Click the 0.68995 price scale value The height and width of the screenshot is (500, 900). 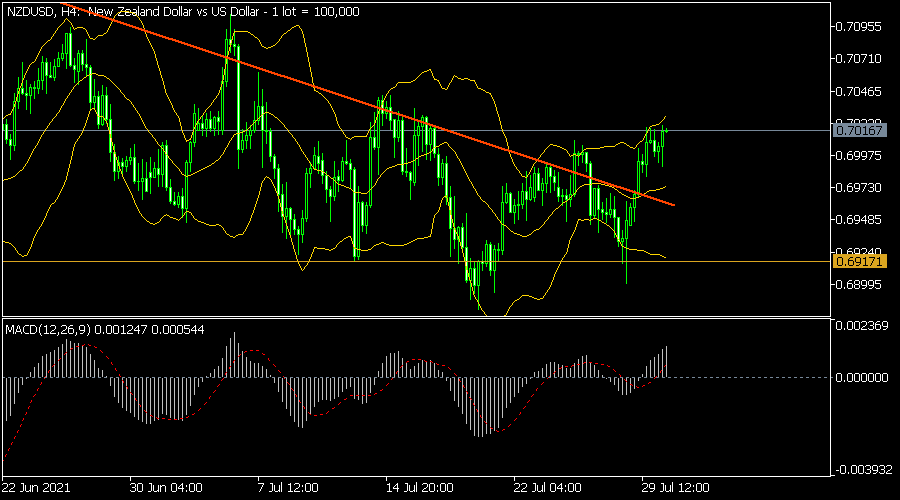pos(858,285)
